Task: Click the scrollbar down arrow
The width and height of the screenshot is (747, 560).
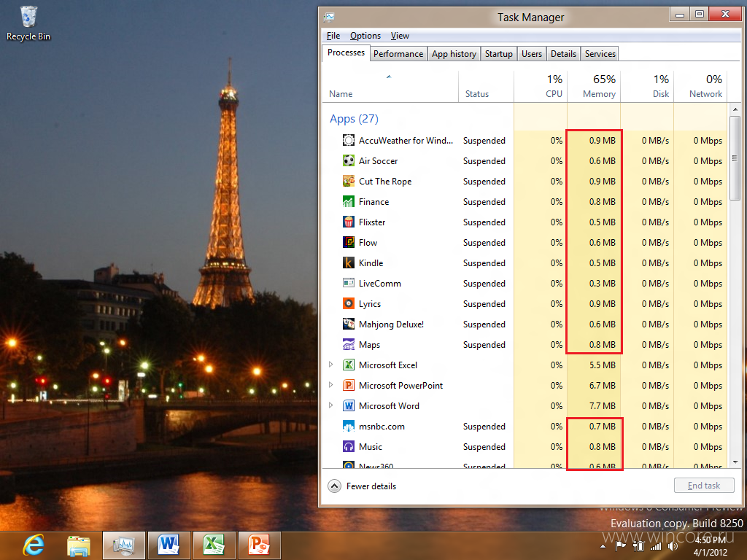Action: (x=735, y=462)
